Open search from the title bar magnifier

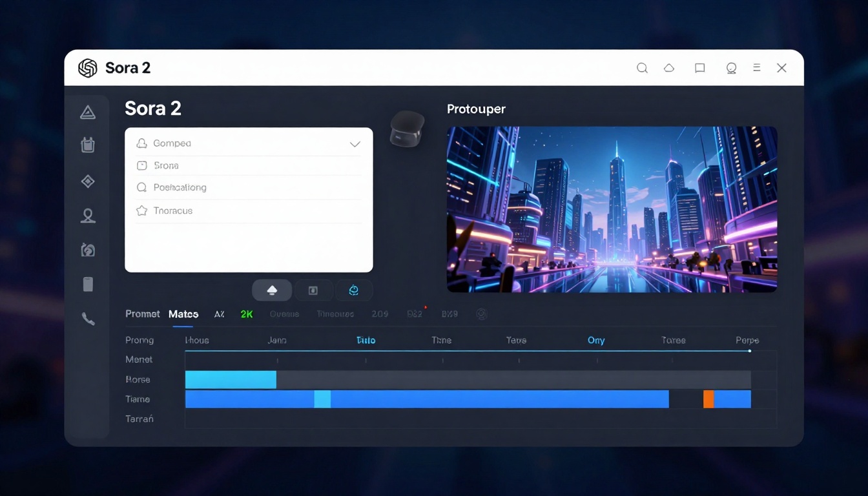(x=642, y=68)
